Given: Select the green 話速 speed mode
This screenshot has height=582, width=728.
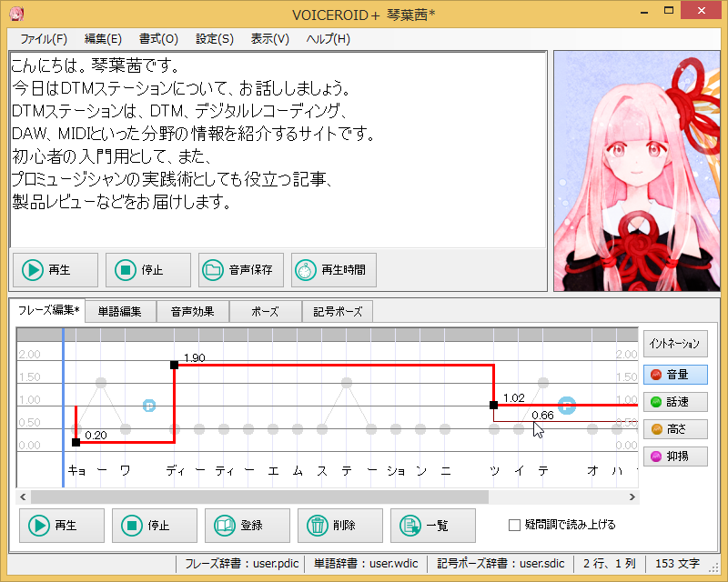Looking at the screenshot, I should [675, 402].
